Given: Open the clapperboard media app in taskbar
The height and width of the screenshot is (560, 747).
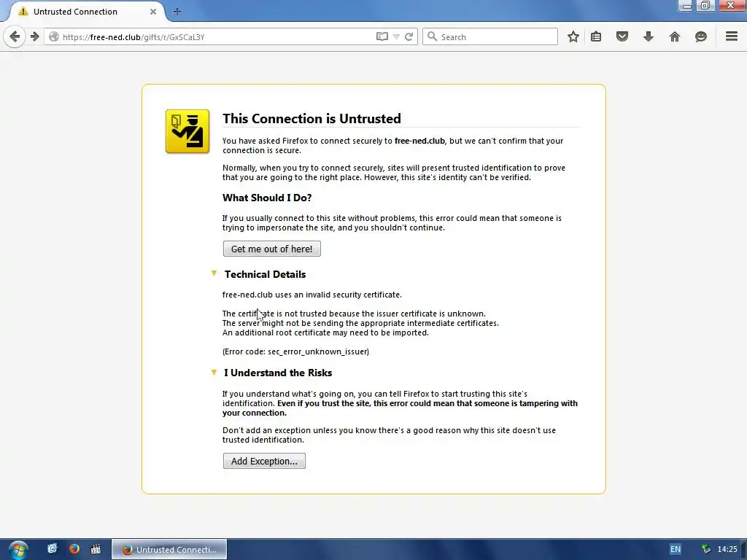Looking at the screenshot, I should [96, 549].
